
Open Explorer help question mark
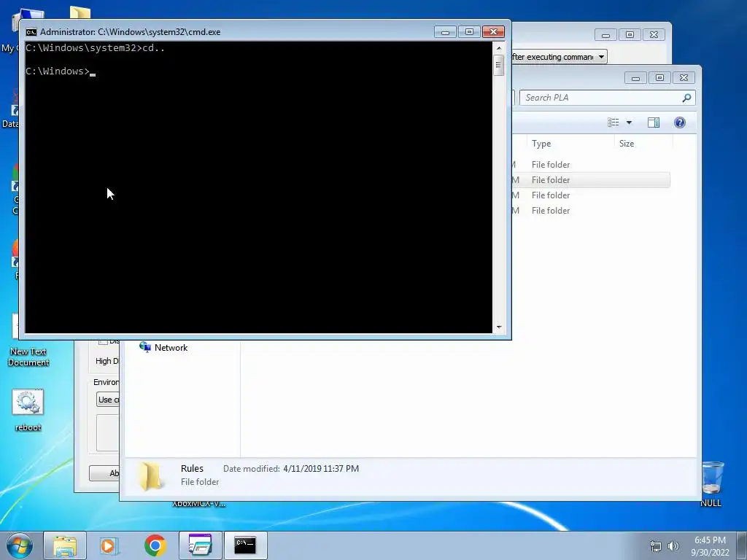pyautogui.click(x=680, y=122)
